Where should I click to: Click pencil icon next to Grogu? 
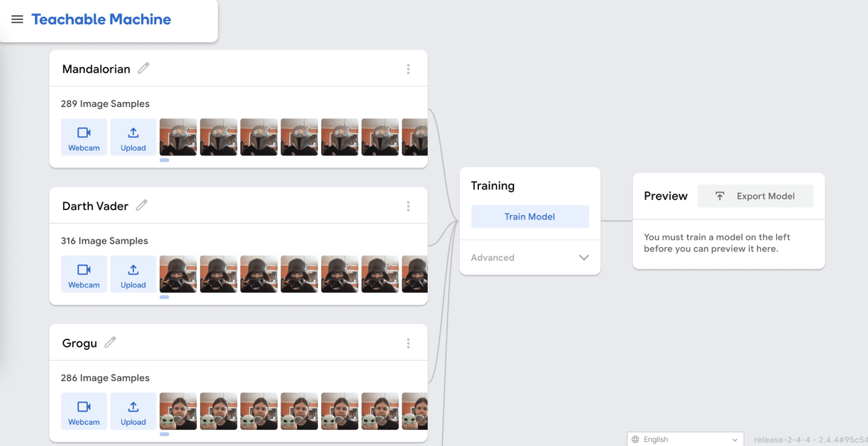click(x=110, y=342)
